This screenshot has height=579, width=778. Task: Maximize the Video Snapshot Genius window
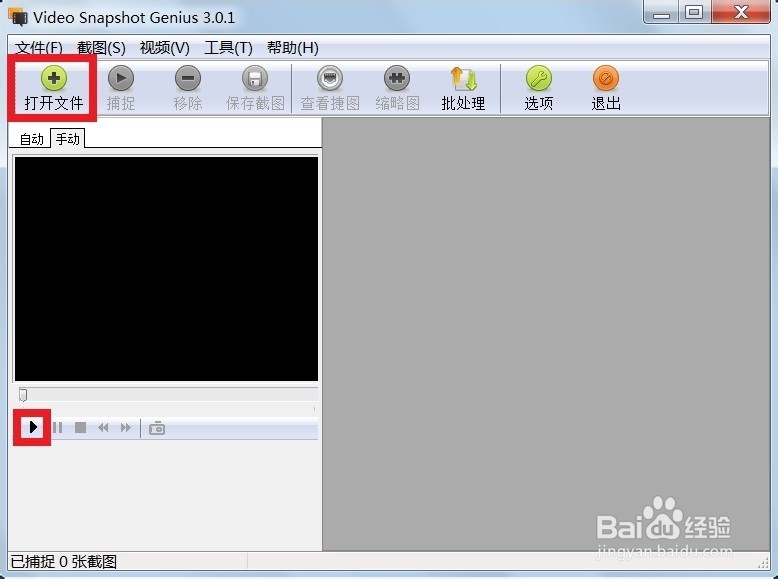coord(694,12)
